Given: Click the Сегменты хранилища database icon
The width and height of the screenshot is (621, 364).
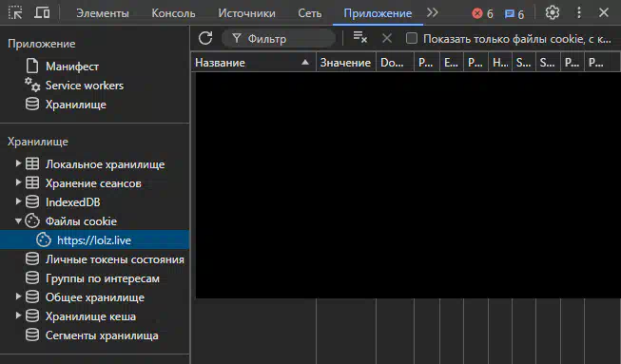Looking at the screenshot, I should pos(32,335).
